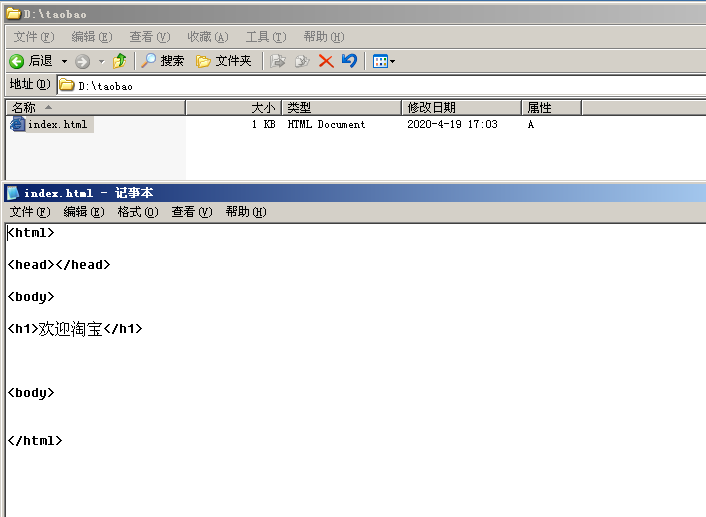The width and height of the screenshot is (706, 517).
Task: Click the blue Undo arrow icon
Action: coord(349,61)
